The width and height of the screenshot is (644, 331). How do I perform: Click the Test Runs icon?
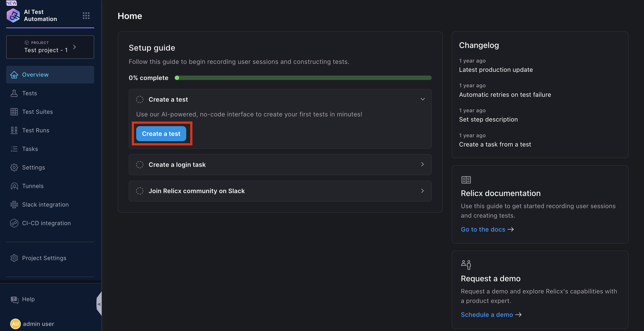pyautogui.click(x=14, y=130)
